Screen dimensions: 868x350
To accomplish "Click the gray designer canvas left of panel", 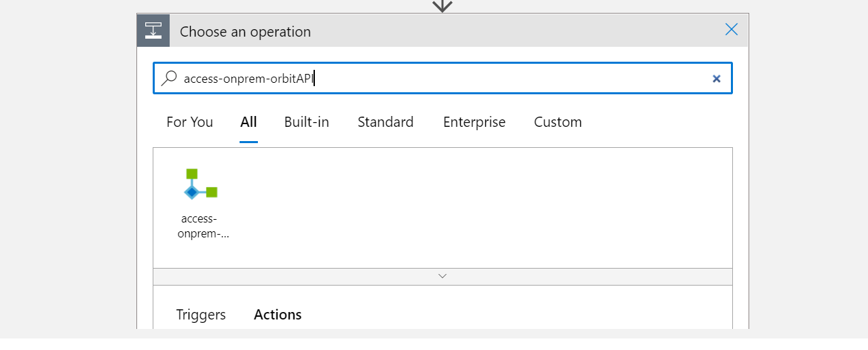I will 68,170.
